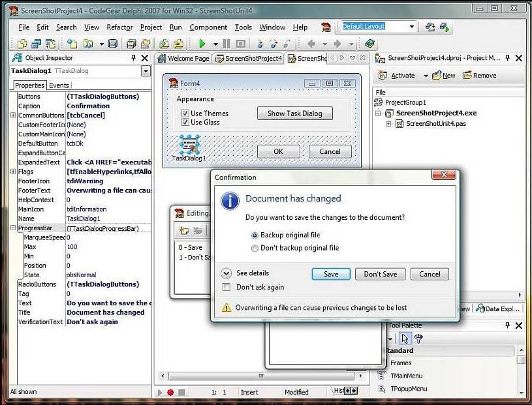Click the filter funnel icon in Tool Palette

418,338
